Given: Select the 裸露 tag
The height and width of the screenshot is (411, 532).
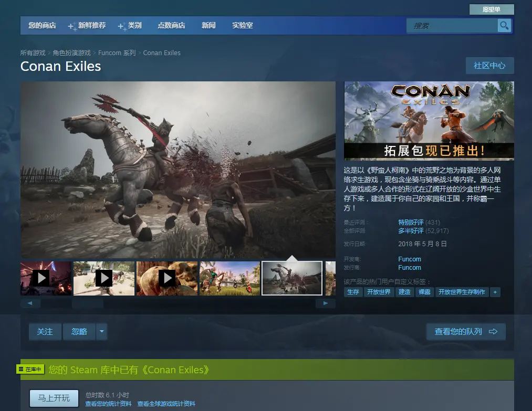Looking at the screenshot, I should (424, 292).
